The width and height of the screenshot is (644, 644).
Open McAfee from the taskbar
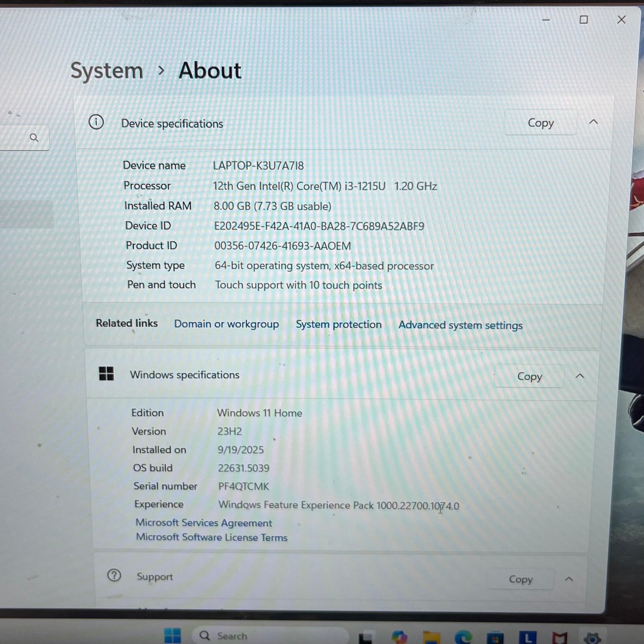[x=560, y=638]
